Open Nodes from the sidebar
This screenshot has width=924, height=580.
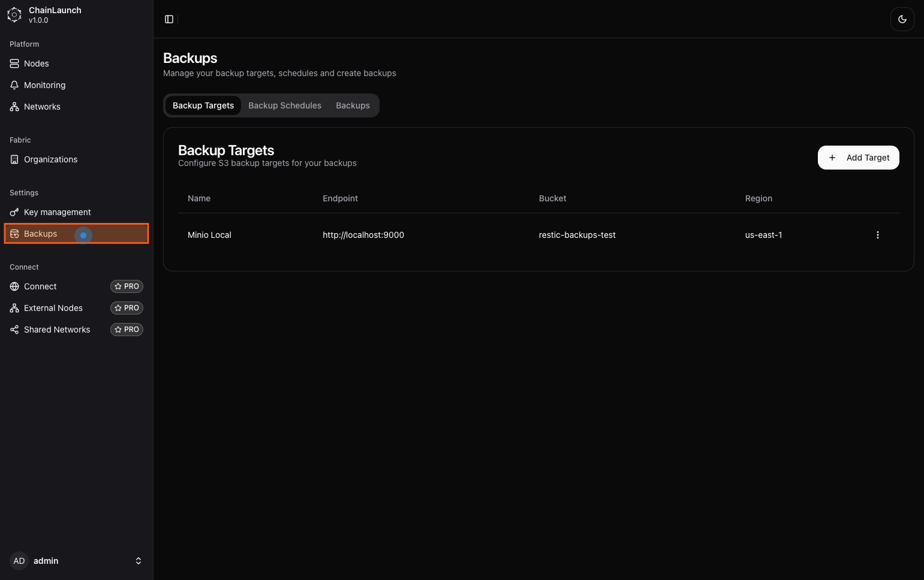pyautogui.click(x=37, y=64)
